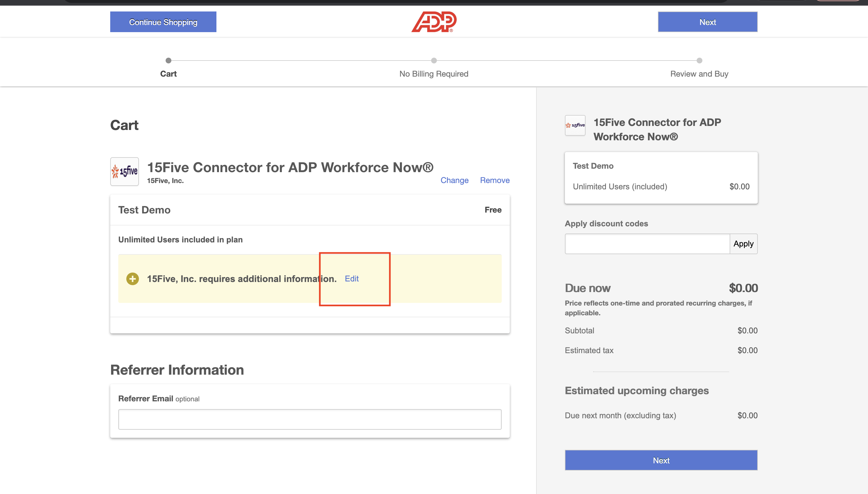Click the Next button in top right

pos(708,22)
